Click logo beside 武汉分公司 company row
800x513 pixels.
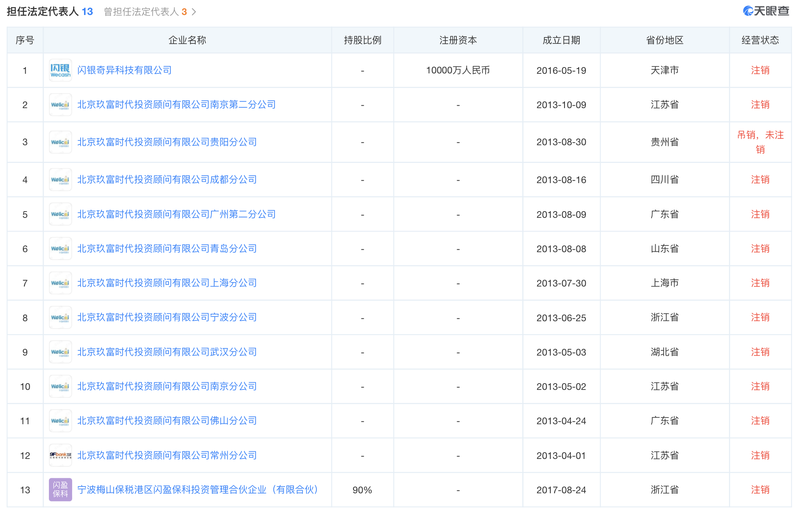click(x=60, y=352)
